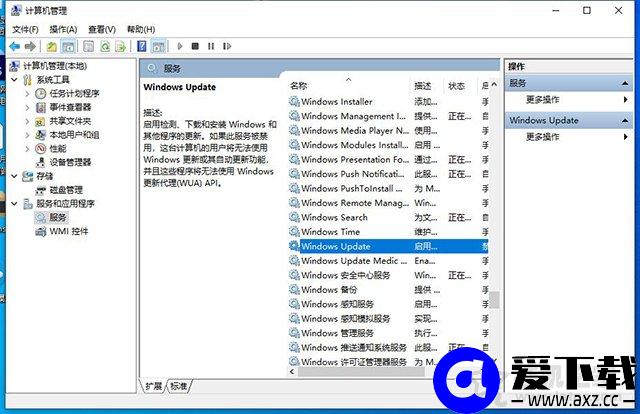
Task: Click the Forward arrow toolbar icon
Action: pyautogui.click(x=30, y=47)
